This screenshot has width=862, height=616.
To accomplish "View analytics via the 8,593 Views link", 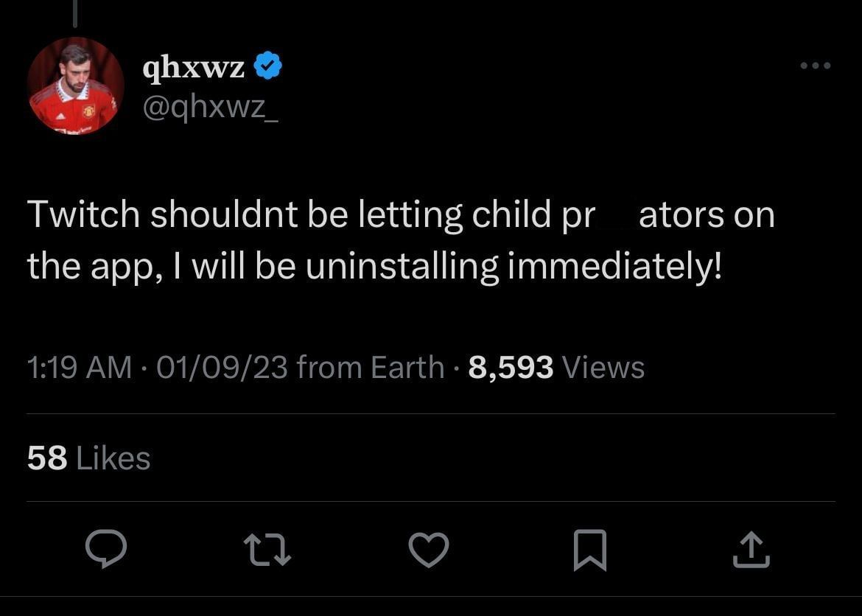I will [x=510, y=367].
